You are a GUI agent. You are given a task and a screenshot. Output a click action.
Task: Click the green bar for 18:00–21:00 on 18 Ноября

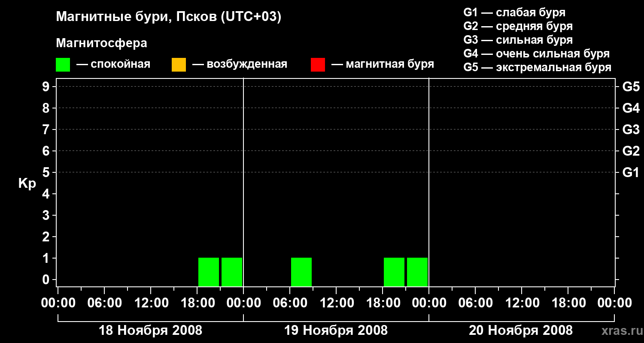[x=209, y=272]
